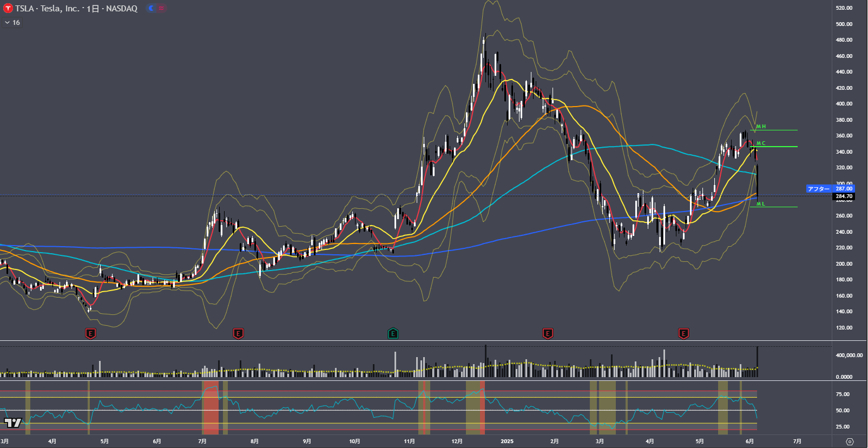Click the 4月 time axis label
This screenshot has height=448, width=868.
pos(52,442)
